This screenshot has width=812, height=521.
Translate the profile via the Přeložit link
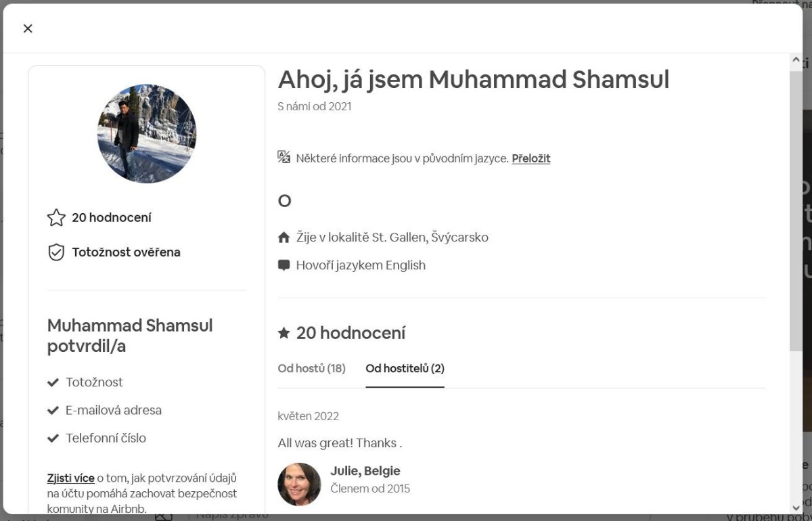coord(531,158)
